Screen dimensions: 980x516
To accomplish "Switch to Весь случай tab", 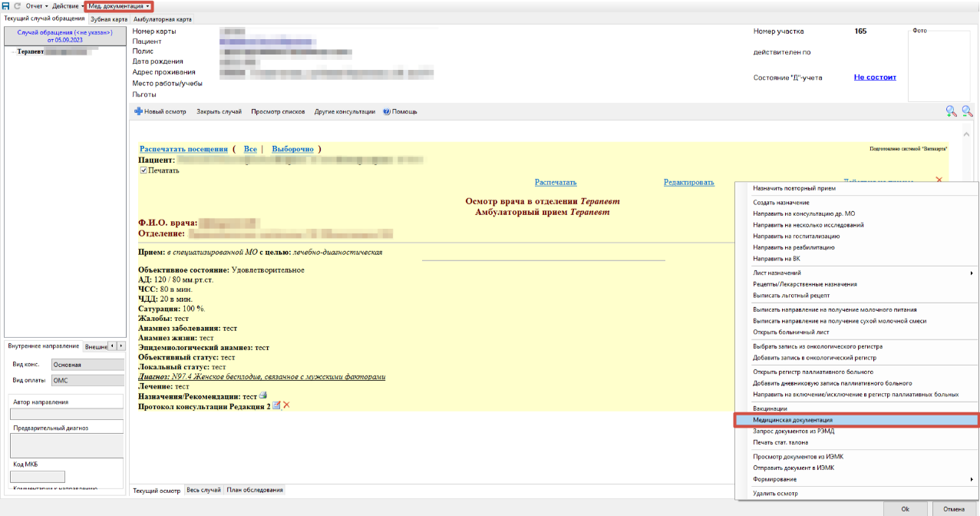I will point(203,490).
